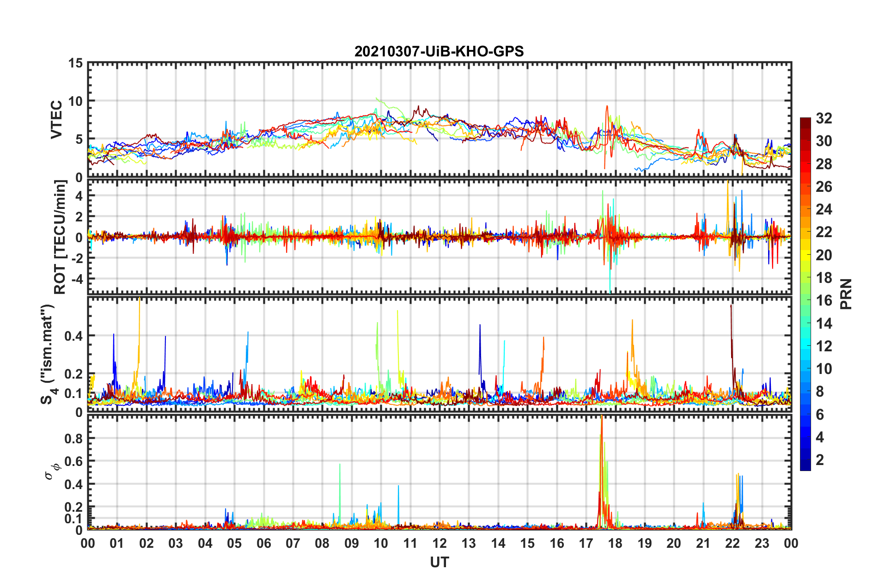
Task: Click the σφ y-axis label
Action: click(52, 471)
